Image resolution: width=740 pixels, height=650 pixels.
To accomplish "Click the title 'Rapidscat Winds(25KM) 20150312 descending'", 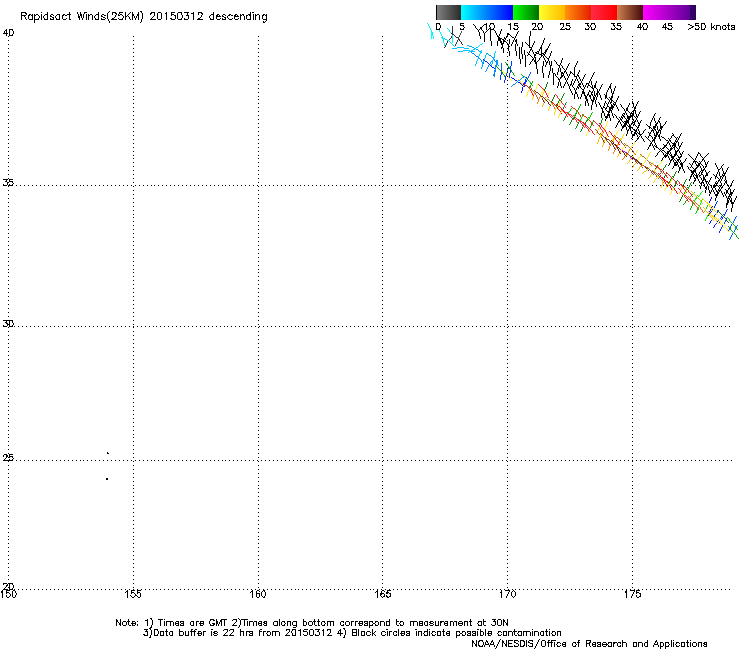I will point(143,17).
